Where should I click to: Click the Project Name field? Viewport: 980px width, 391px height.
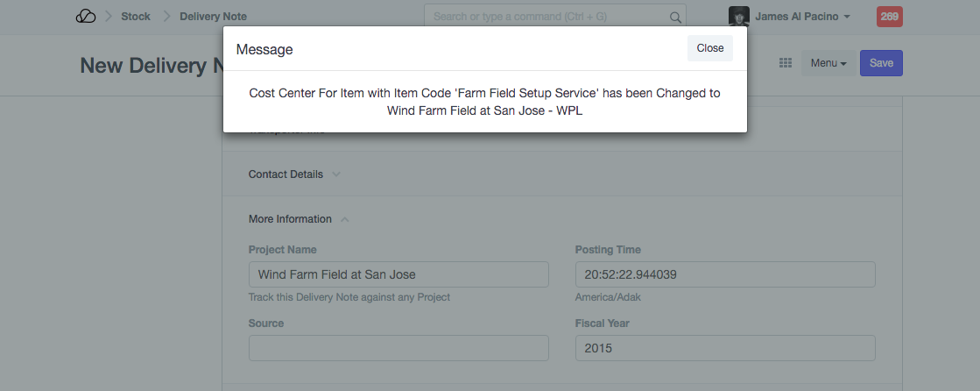pyautogui.click(x=398, y=274)
